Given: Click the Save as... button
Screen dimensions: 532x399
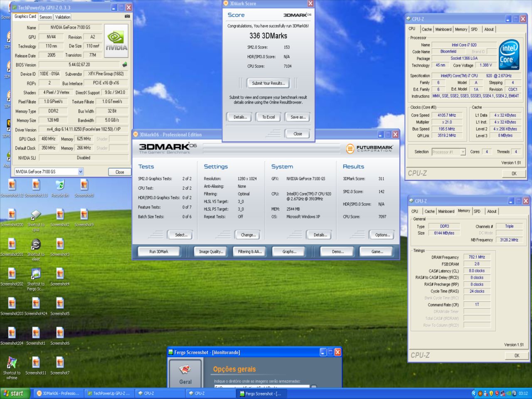Looking at the screenshot, I should coord(298,117).
